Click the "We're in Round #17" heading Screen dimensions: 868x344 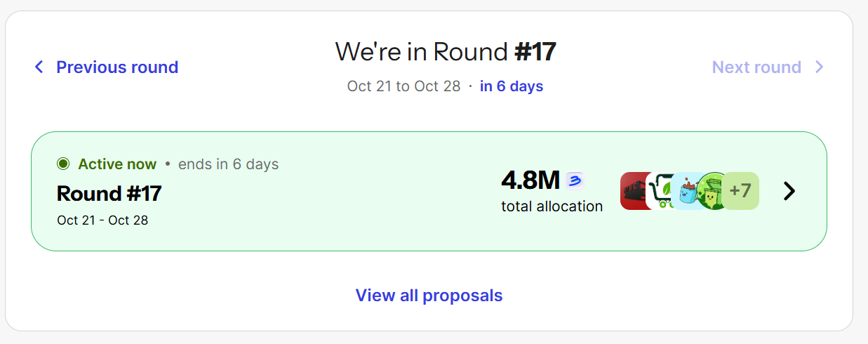[446, 52]
